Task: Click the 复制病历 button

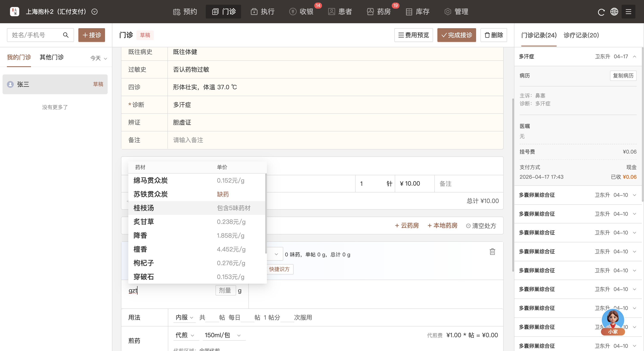Action: [623, 75]
